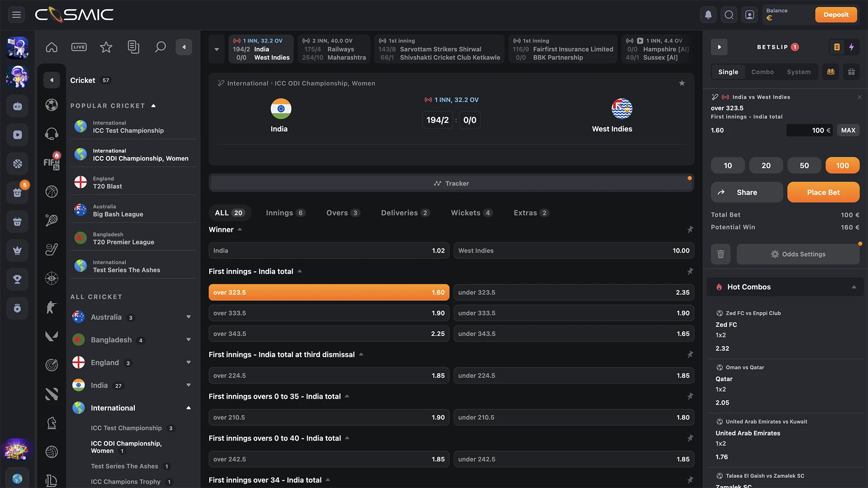Open the trophy icon in left rail
This screenshot has width=868, height=488.
point(17,279)
